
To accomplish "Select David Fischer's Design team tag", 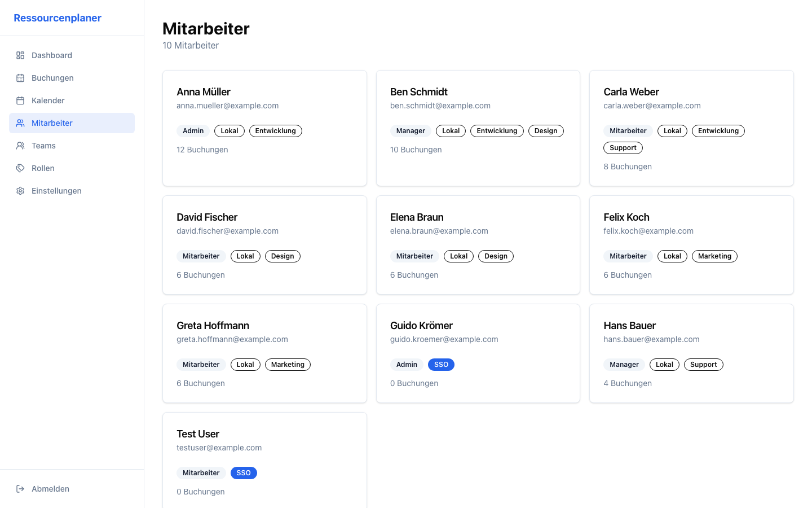I will tap(283, 256).
